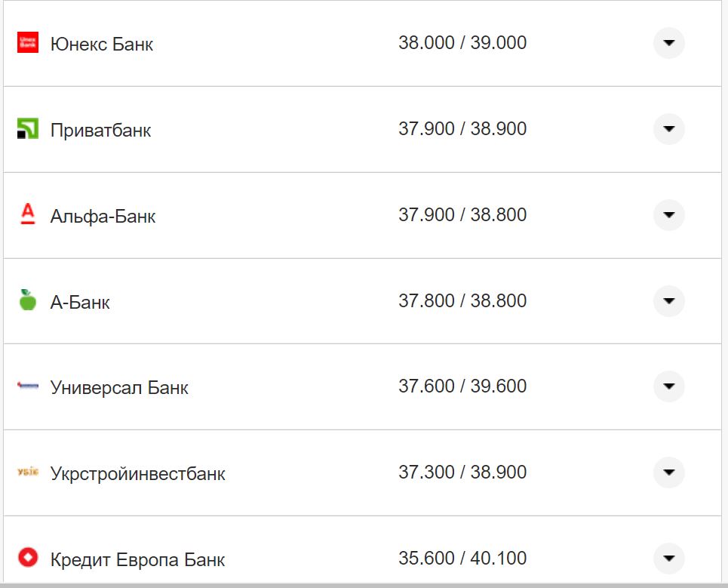
Task: Expand the Кредит Европа Банк row
Action: 668,559
